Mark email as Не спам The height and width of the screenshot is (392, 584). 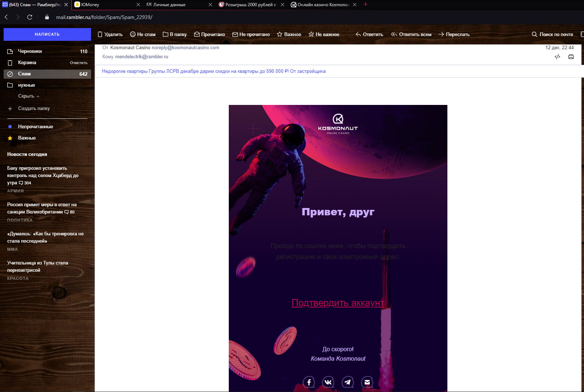point(143,34)
